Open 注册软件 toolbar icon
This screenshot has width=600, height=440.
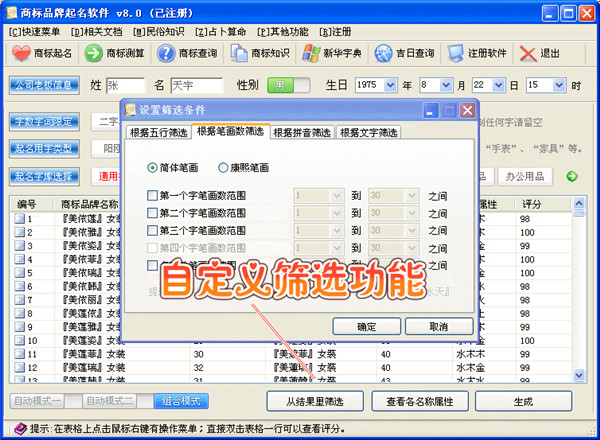(456, 53)
